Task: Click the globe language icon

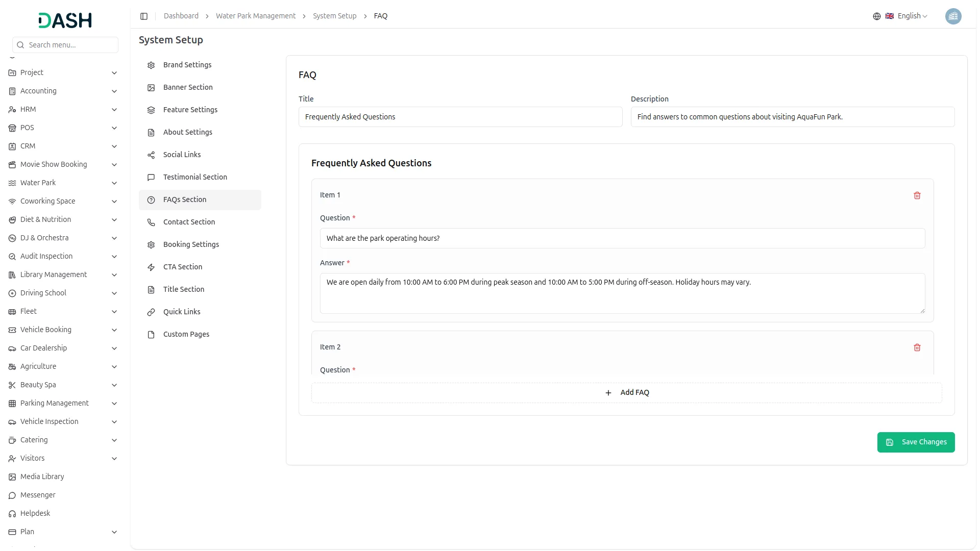Action: pyautogui.click(x=876, y=16)
